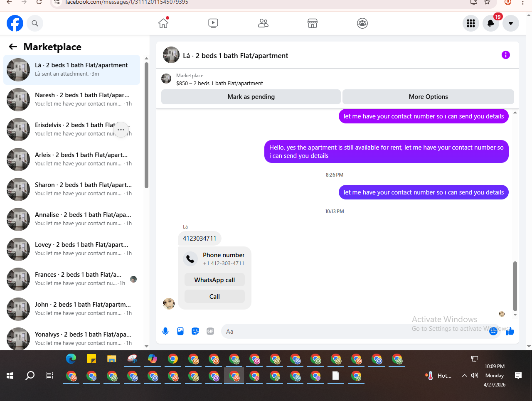Open Task View on the taskbar
Screen dimensions: 532x401
(50, 376)
